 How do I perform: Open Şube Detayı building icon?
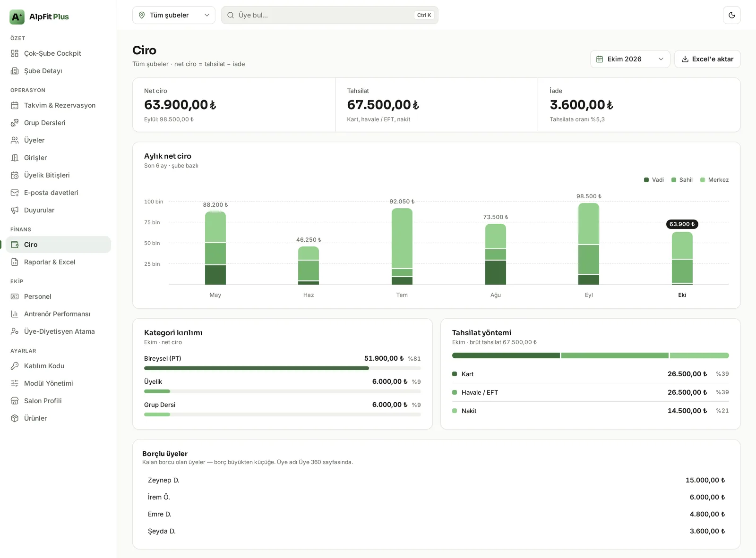15,71
